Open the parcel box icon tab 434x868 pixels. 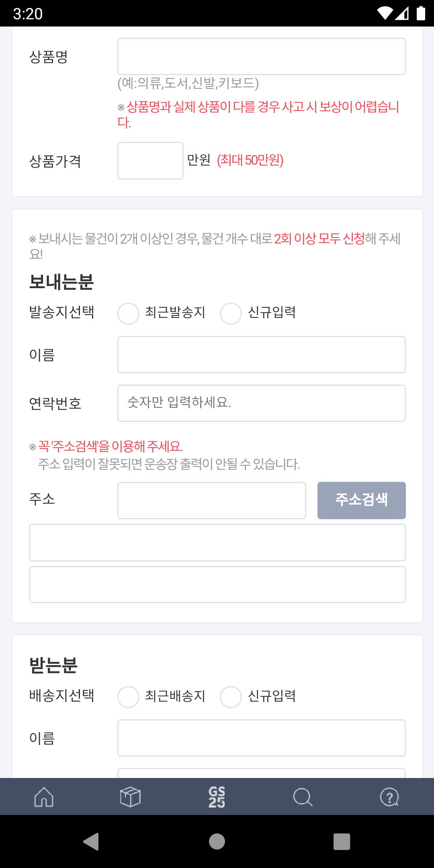click(x=130, y=797)
